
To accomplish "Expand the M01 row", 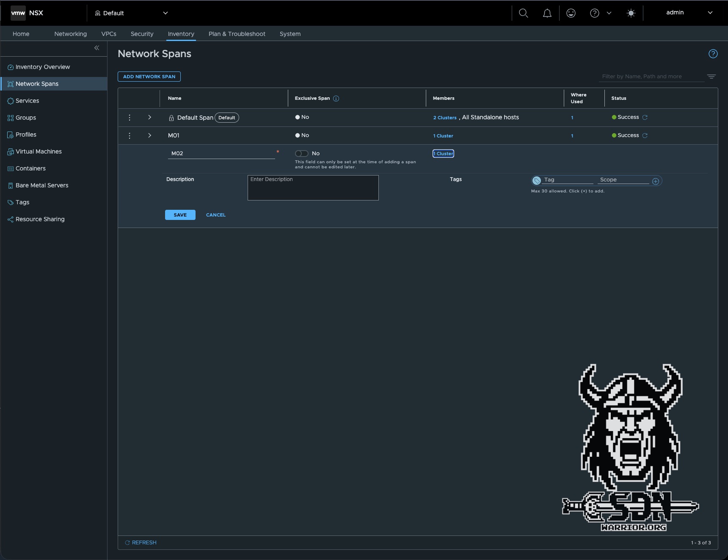I will pos(149,135).
